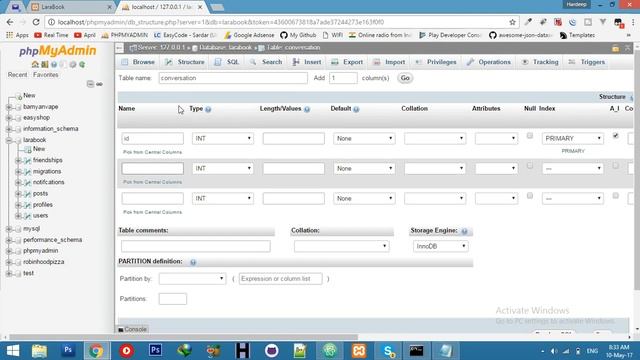Click the Favorites link in sidebar
The width and height of the screenshot is (640, 360).
46,75
